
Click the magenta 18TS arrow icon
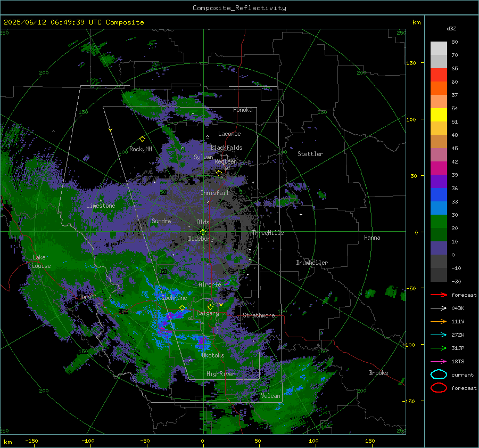439,362
